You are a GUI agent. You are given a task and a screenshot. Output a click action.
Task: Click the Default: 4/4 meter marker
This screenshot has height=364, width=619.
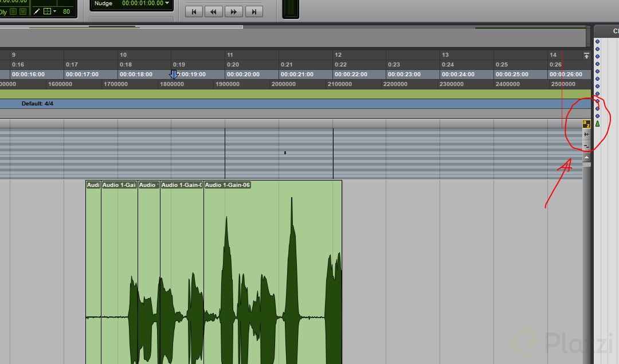(x=37, y=103)
